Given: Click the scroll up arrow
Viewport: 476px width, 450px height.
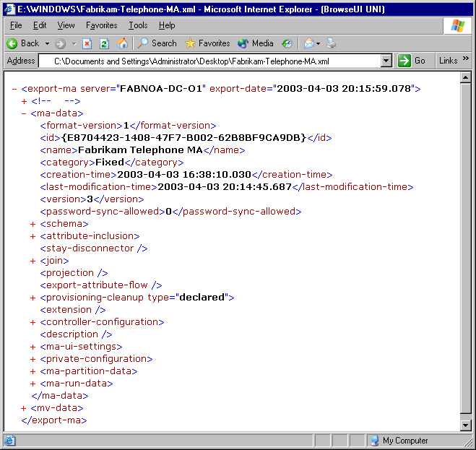Looking at the screenshot, I should click(x=465, y=78).
